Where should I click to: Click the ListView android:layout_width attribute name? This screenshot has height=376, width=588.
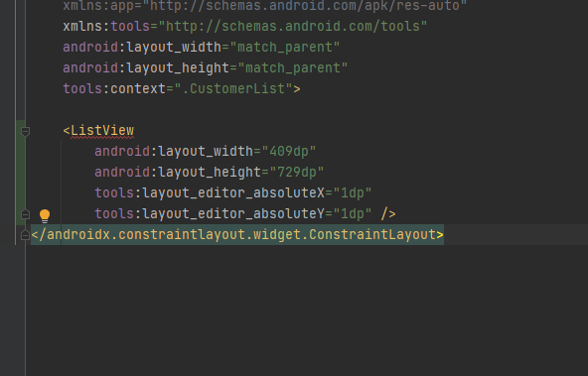[x=174, y=152]
